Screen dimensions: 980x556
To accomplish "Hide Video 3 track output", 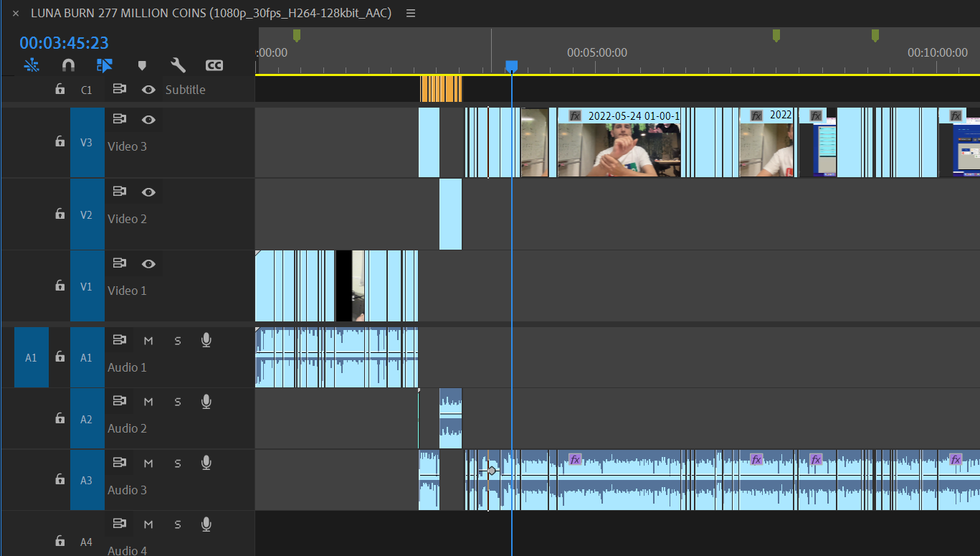I will tap(148, 120).
